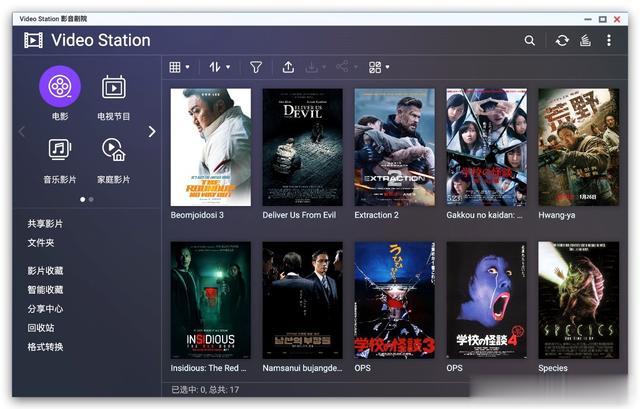The image size is (640, 409).
Task: Expand the view mode dropdown arrow
Action: click(x=188, y=67)
